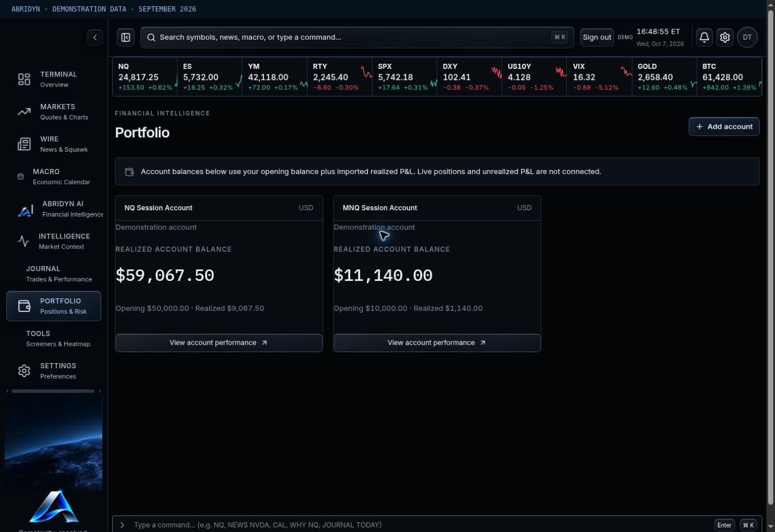This screenshot has height=532, width=775.
Task: Click the wallet icon in info banner
Action: point(129,172)
